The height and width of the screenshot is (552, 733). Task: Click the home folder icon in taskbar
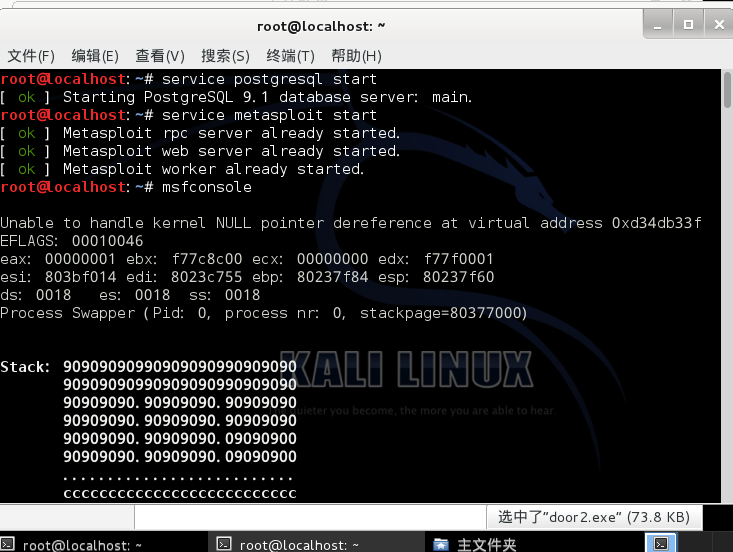[x=440, y=545]
